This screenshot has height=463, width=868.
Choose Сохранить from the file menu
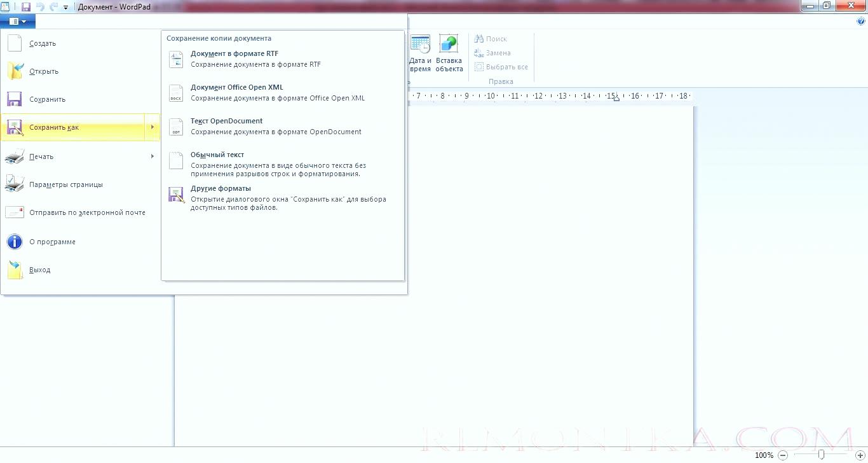(x=80, y=99)
